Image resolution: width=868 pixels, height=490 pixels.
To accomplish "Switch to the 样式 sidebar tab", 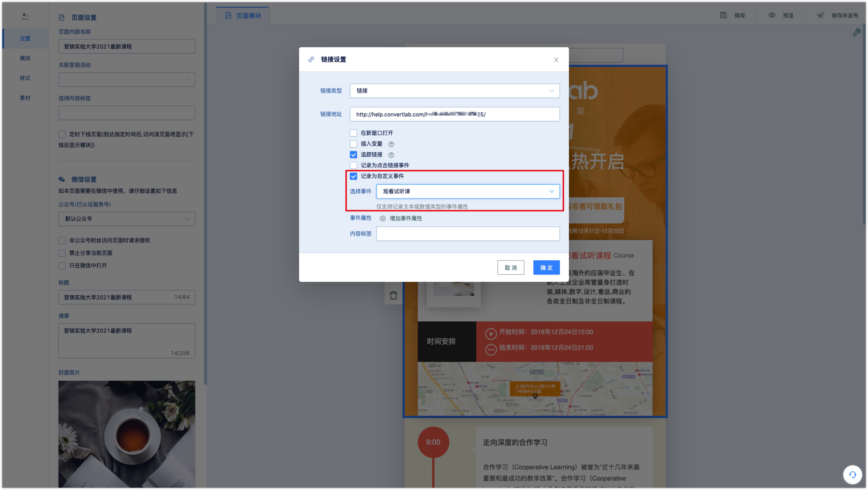I will pyautogui.click(x=25, y=78).
